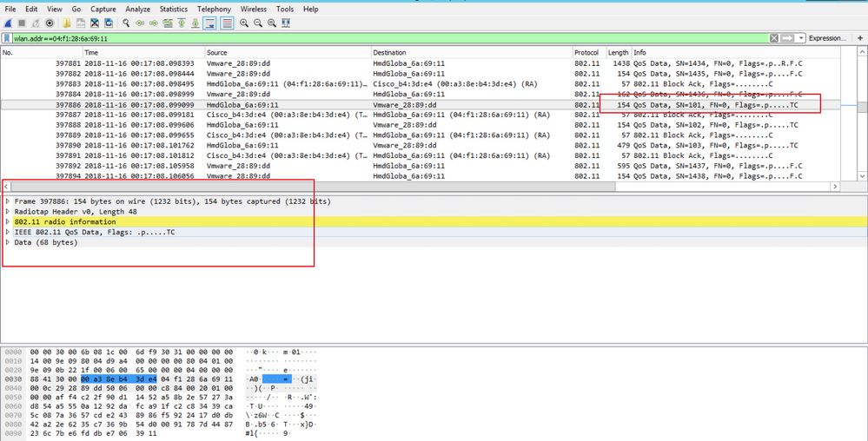Sort by the Time column header
This screenshot has width=868, height=441.
click(x=144, y=53)
